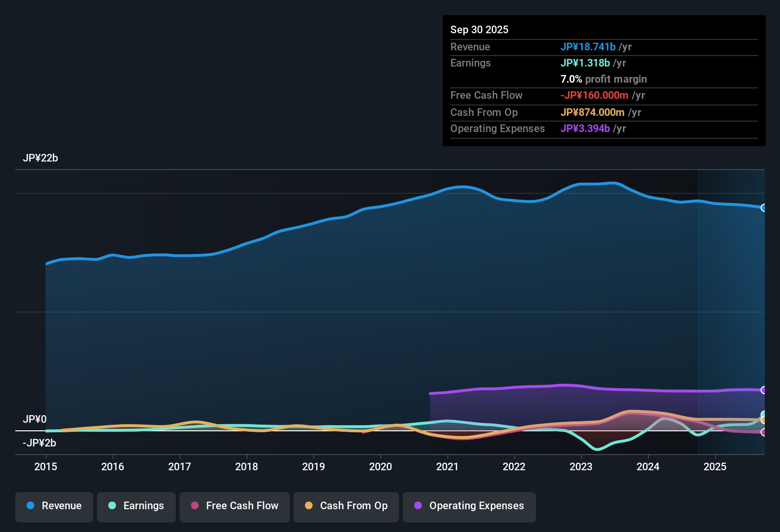The height and width of the screenshot is (532, 780).
Task: Toggle the Earnings series off
Action: (136, 506)
